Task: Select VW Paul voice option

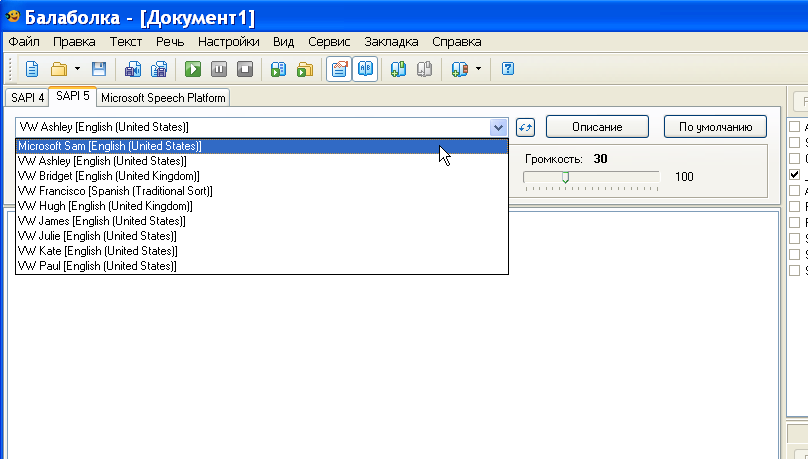Action: [262, 266]
